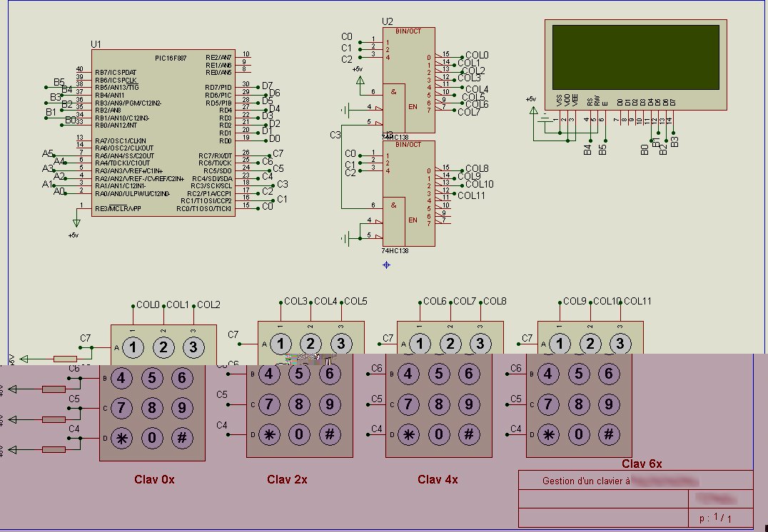
Task: Select the pull-up resistor on the C6 row
Action: 54,389
